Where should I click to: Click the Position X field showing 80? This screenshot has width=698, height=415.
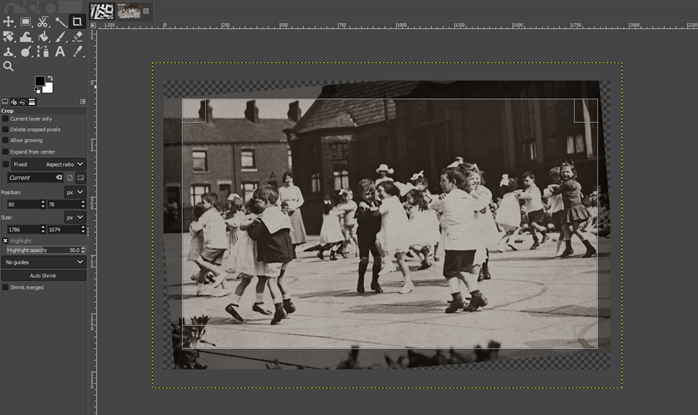coord(23,204)
